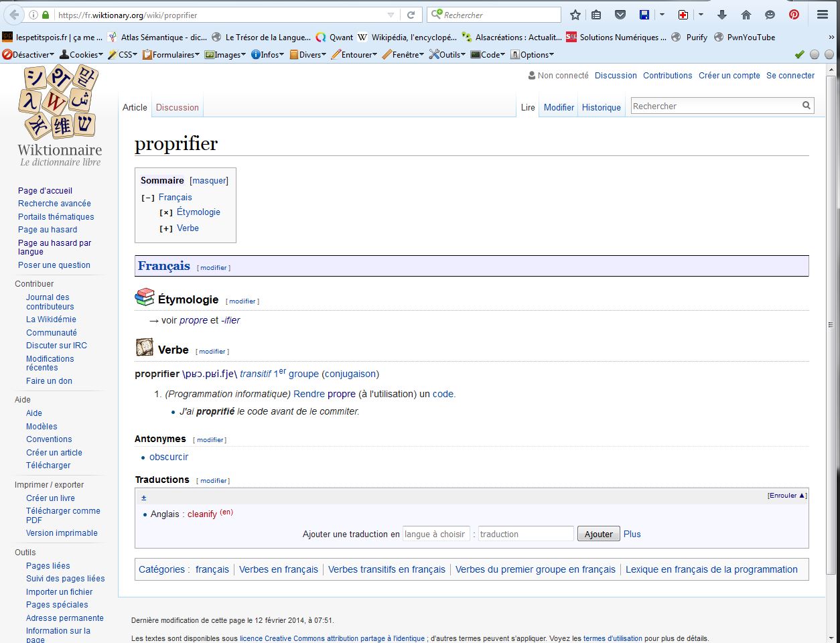Reload the page with refresh icon
Screen dimensions: 840x643
pyautogui.click(x=411, y=15)
